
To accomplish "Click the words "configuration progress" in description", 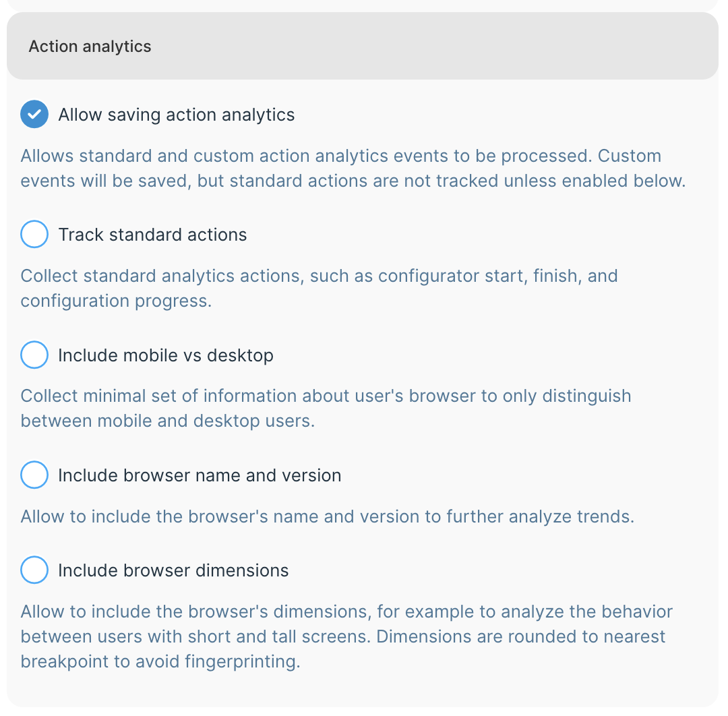I will coord(115,301).
